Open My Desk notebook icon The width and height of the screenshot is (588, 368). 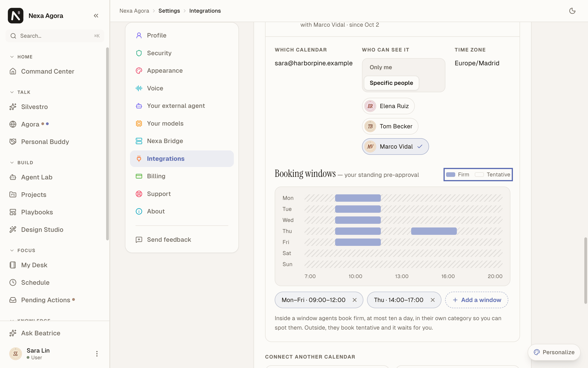point(13,265)
